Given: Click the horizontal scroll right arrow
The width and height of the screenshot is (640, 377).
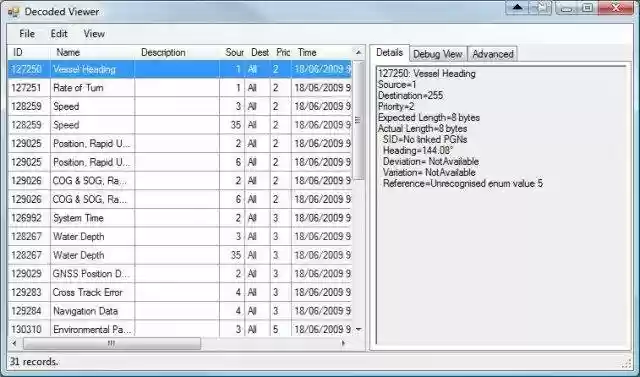Looking at the screenshot, I should pyautogui.click(x=343, y=344).
